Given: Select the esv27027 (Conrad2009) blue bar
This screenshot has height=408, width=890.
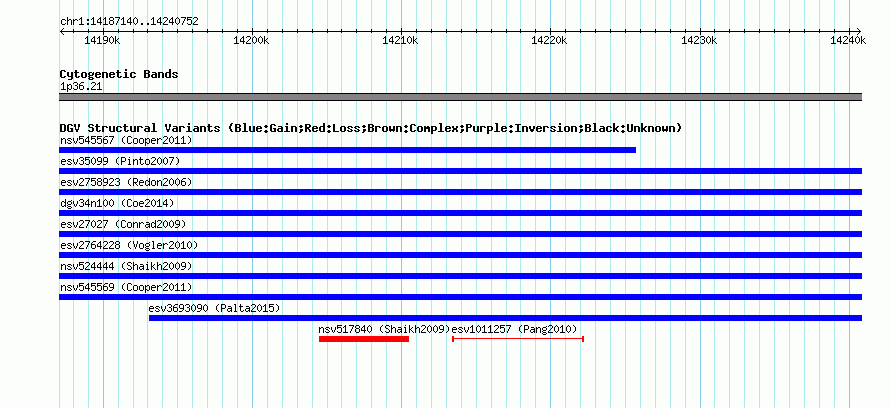Looking at the screenshot, I should 460,234.
